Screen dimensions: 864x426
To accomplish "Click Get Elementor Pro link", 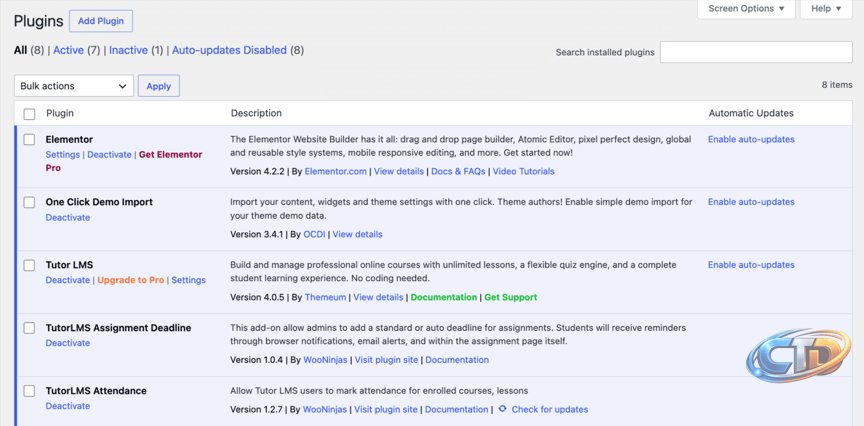I will point(124,161).
